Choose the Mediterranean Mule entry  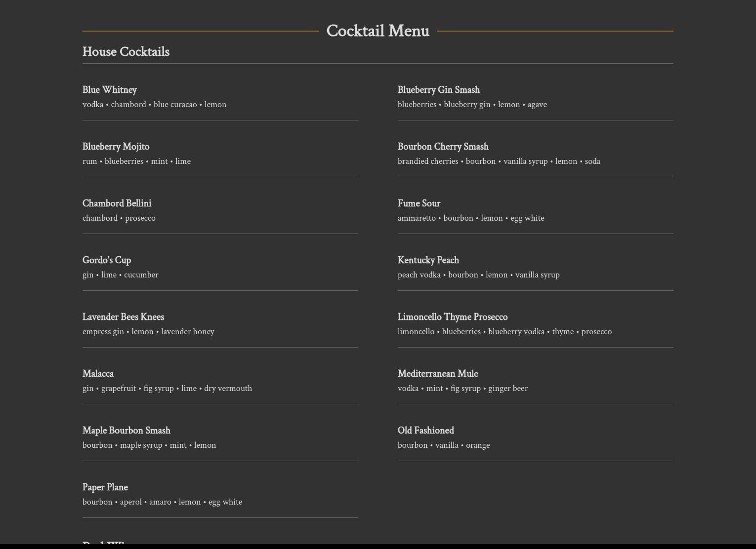point(438,374)
